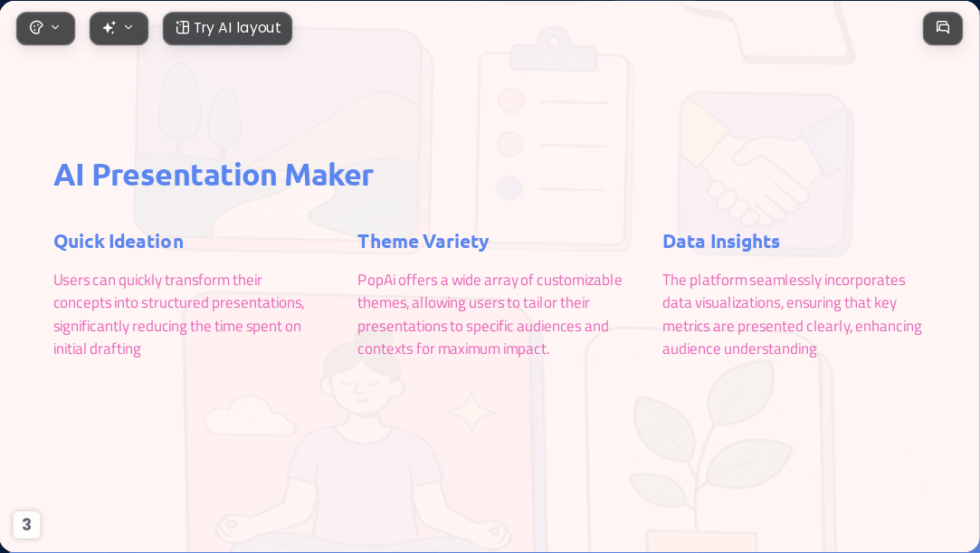Open the comments chat icon
The width and height of the screenshot is (980, 553).
click(943, 28)
